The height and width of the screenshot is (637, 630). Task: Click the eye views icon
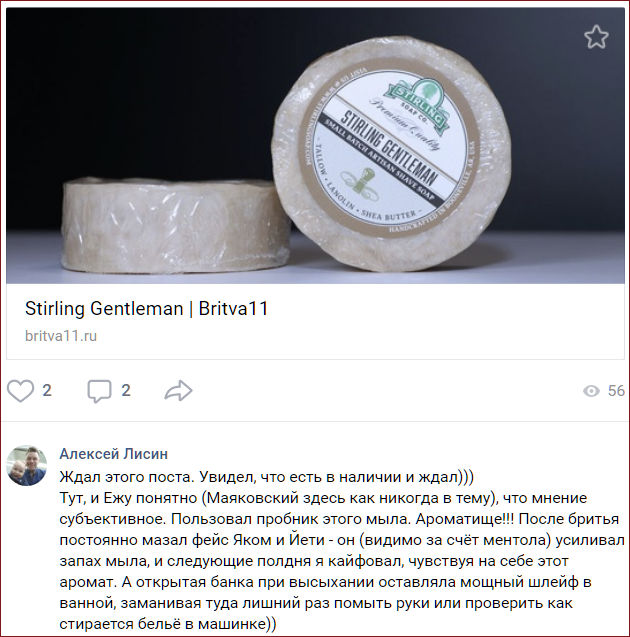coord(591,391)
